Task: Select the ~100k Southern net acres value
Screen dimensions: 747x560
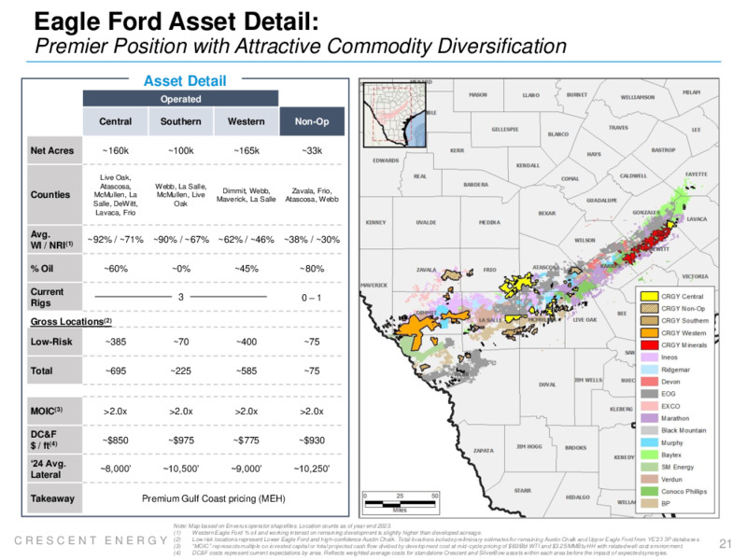Action: click(180, 150)
